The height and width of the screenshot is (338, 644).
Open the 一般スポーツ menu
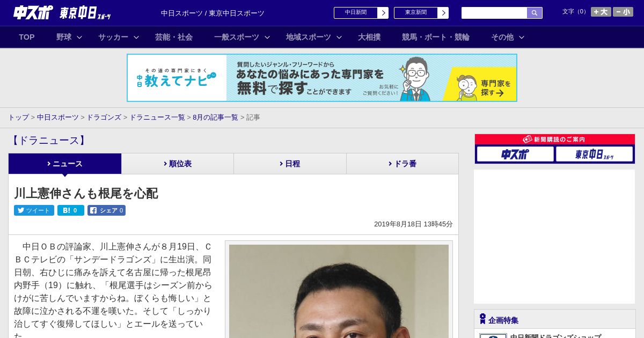point(237,37)
